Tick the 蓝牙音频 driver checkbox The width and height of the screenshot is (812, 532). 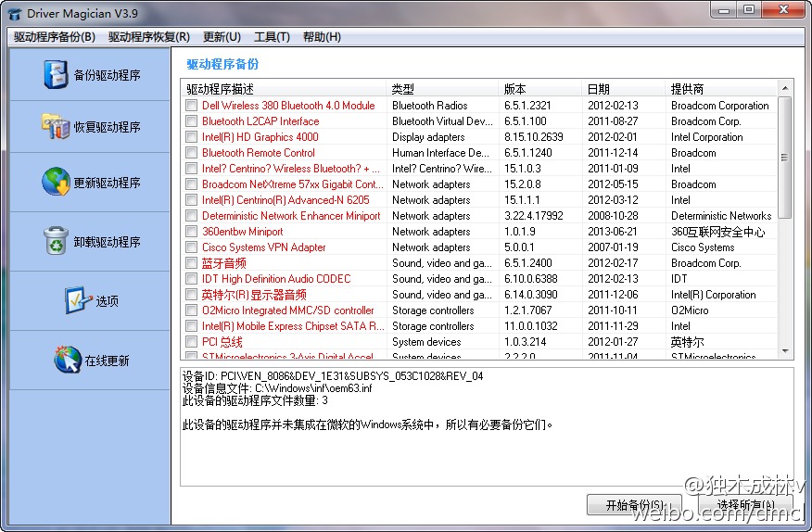[x=192, y=263]
